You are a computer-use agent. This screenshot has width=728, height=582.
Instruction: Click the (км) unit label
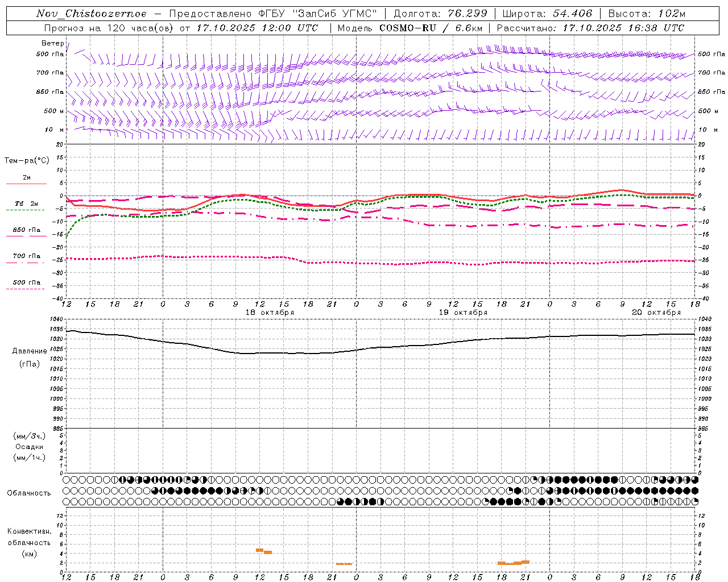click(x=29, y=554)
